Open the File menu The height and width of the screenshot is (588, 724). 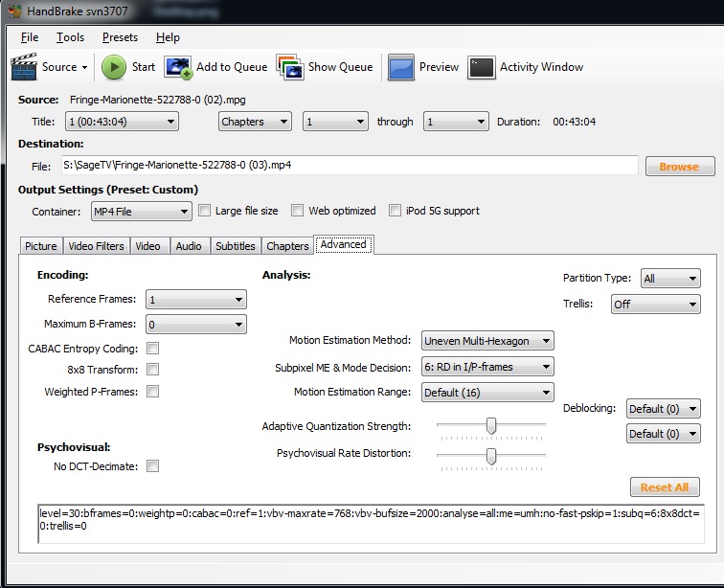click(x=30, y=37)
